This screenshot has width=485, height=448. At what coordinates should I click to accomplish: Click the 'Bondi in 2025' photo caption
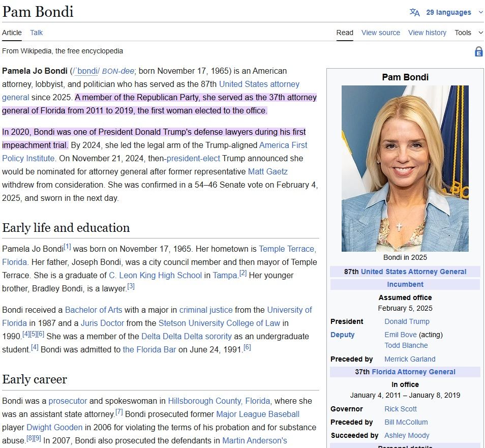click(x=405, y=257)
